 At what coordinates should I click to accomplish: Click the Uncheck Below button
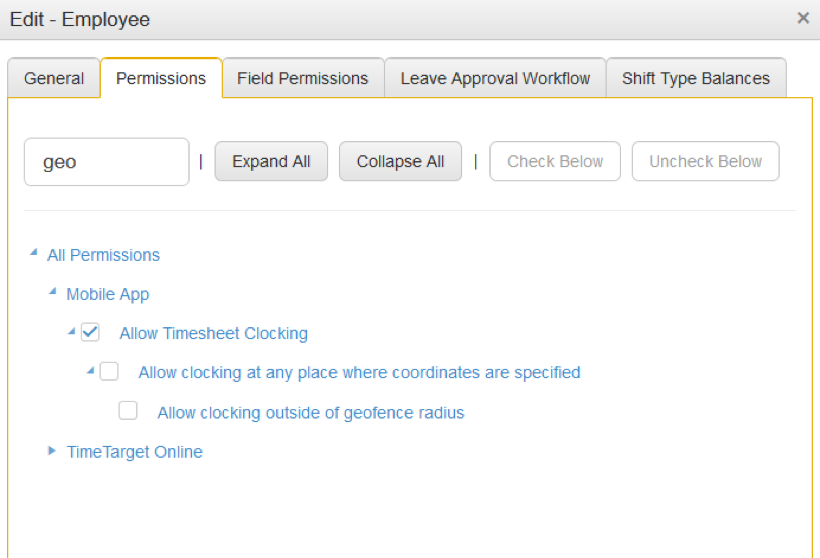click(x=705, y=161)
